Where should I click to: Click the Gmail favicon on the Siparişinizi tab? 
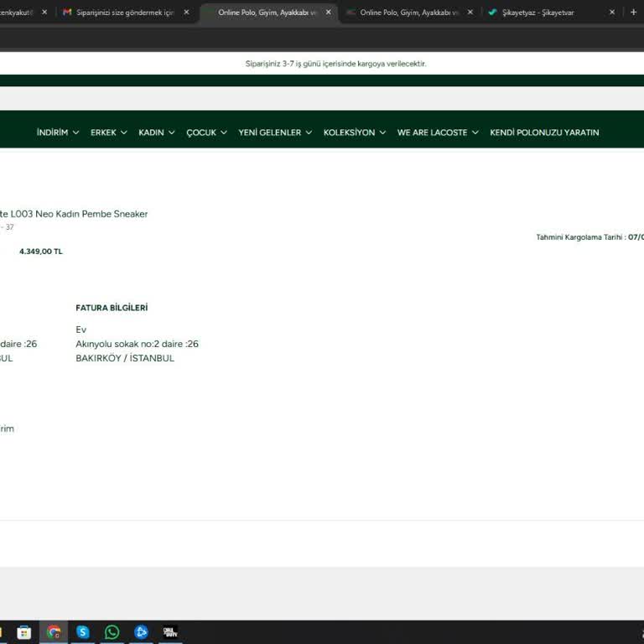click(67, 13)
